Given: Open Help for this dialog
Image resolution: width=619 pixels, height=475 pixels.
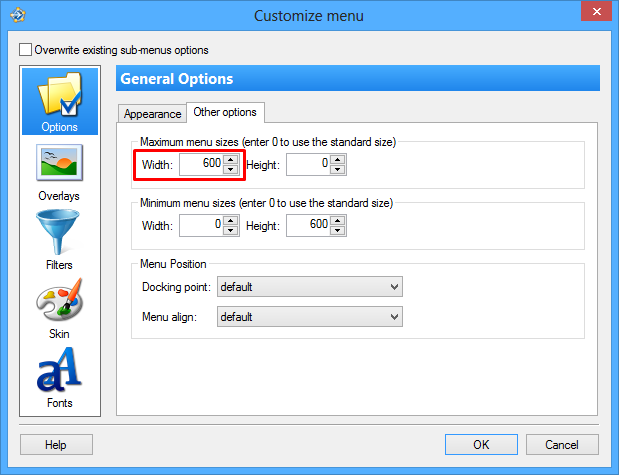Looking at the screenshot, I should (x=56, y=445).
